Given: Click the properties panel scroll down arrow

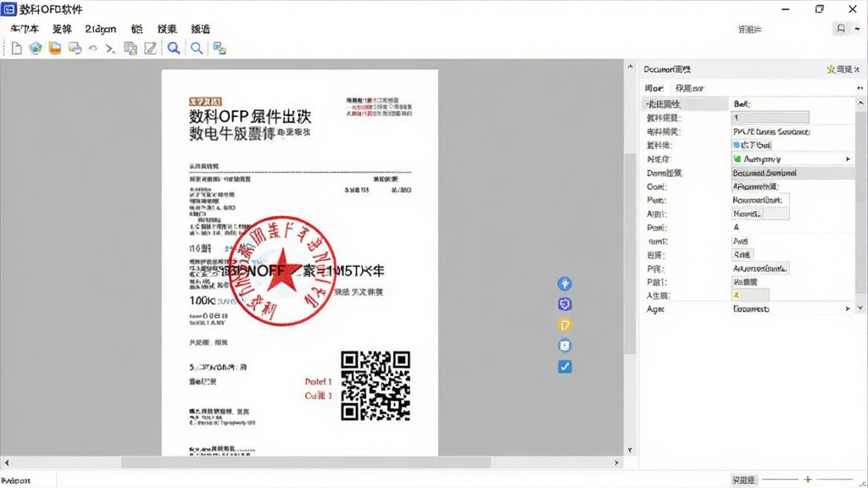Looking at the screenshot, I should (860, 308).
